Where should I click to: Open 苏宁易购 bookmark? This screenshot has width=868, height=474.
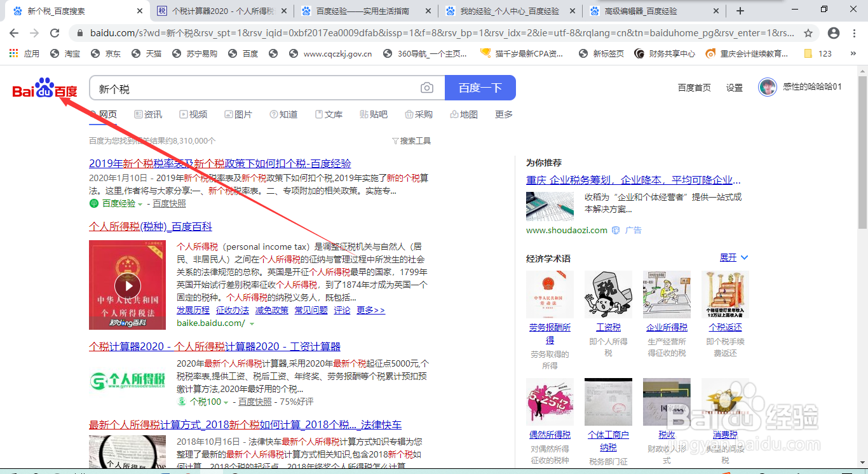point(194,54)
